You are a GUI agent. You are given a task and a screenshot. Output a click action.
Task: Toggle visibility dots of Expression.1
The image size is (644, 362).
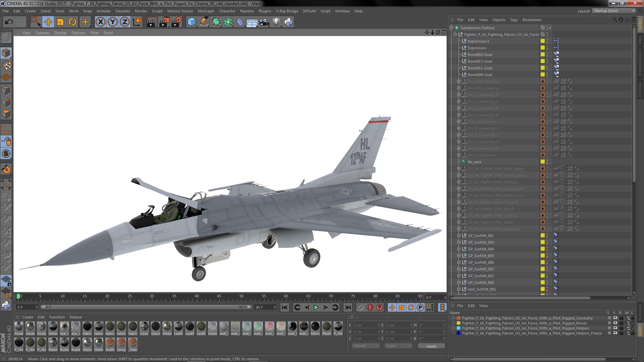(x=547, y=41)
